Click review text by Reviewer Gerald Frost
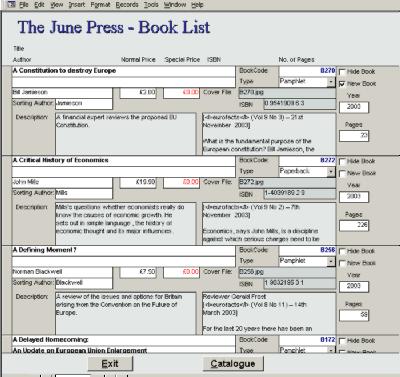 tap(269, 313)
